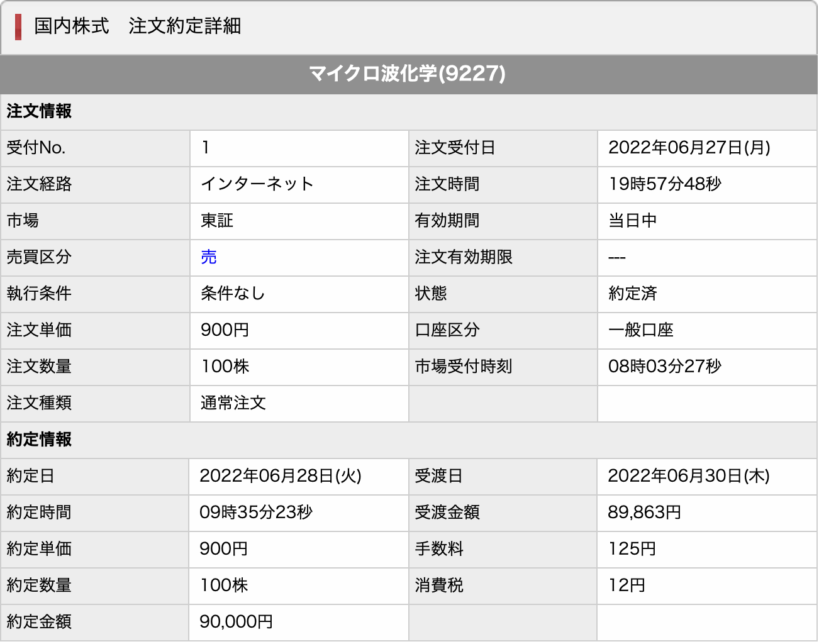
Task: Click the 注文経路 label
Action: (39, 184)
